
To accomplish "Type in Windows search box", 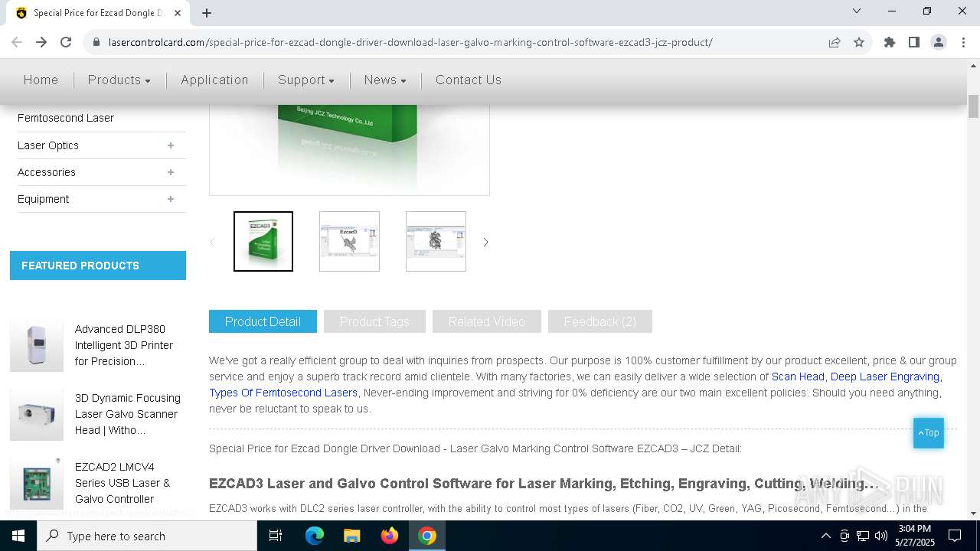I will (x=147, y=536).
